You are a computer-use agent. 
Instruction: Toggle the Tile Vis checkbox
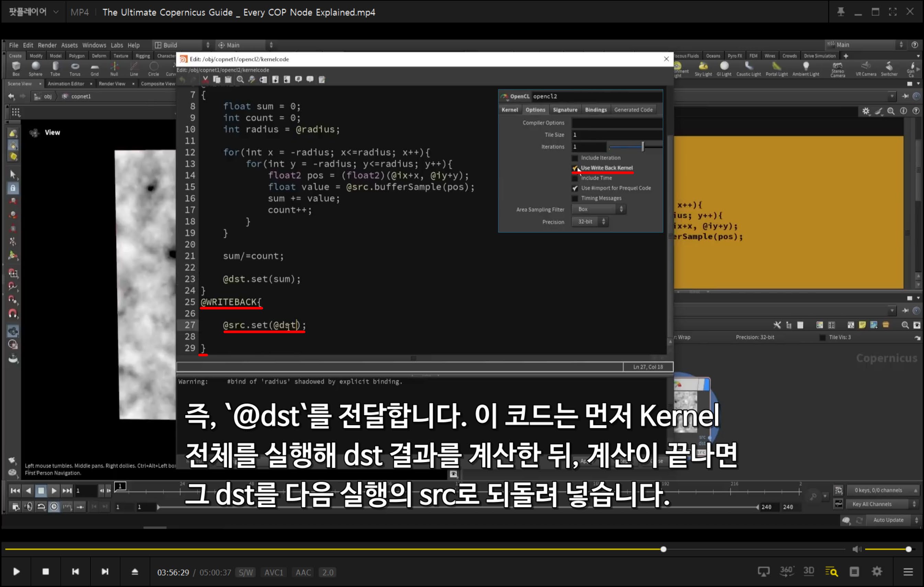822,337
